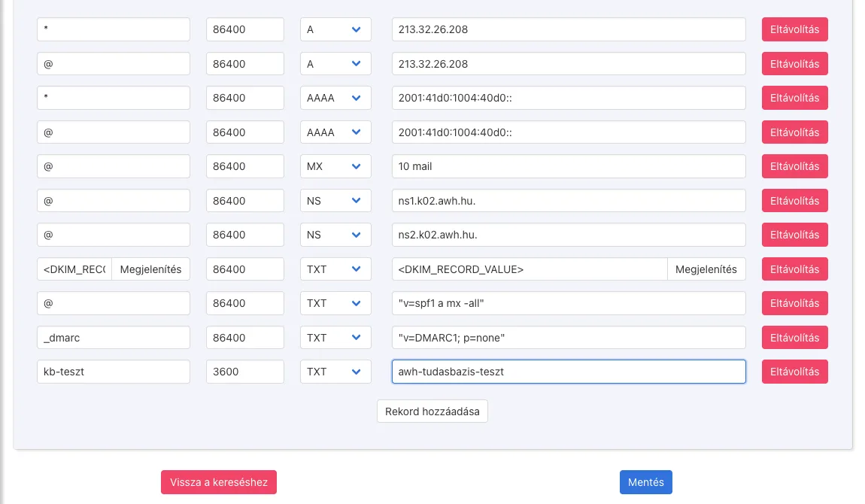The width and height of the screenshot is (865, 504).
Task: Edit the "v=spf1 a mx -all" value
Action: [x=569, y=302]
